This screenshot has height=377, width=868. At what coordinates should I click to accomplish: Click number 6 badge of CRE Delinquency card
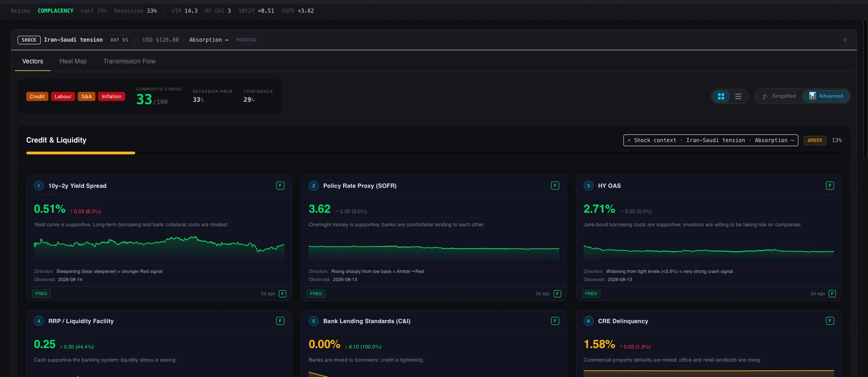tap(589, 321)
